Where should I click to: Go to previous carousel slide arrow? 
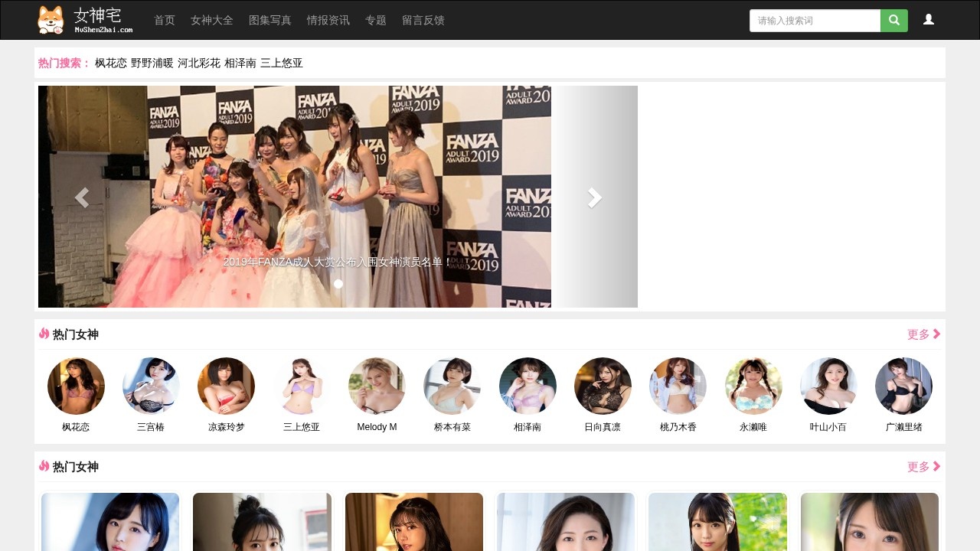pos(81,197)
